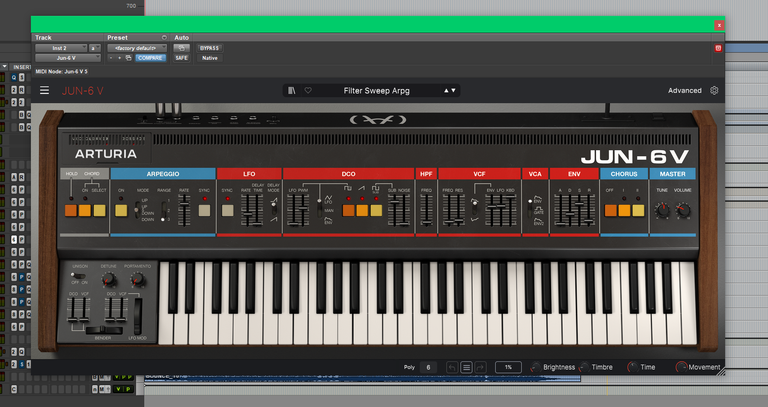Click the Chord Select button

point(99,211)
